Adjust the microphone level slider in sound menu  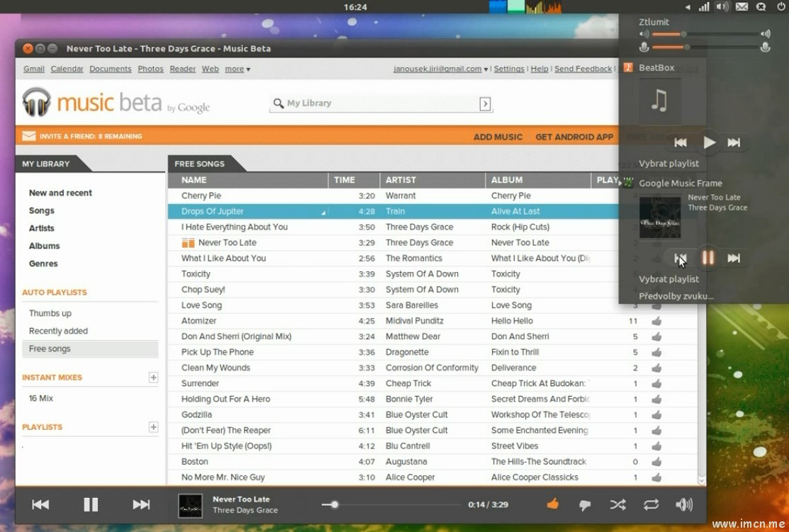click(705, 47)
